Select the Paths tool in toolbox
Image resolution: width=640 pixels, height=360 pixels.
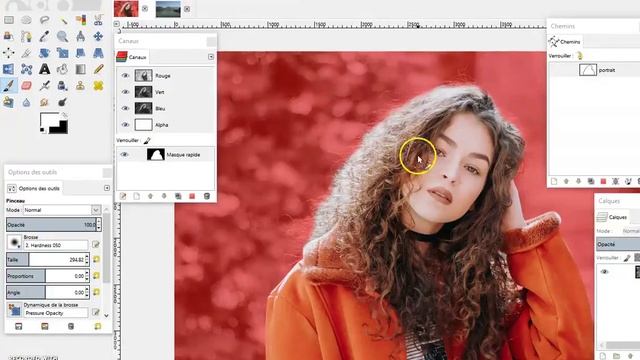pyautogui.click(x=27, y=36)
